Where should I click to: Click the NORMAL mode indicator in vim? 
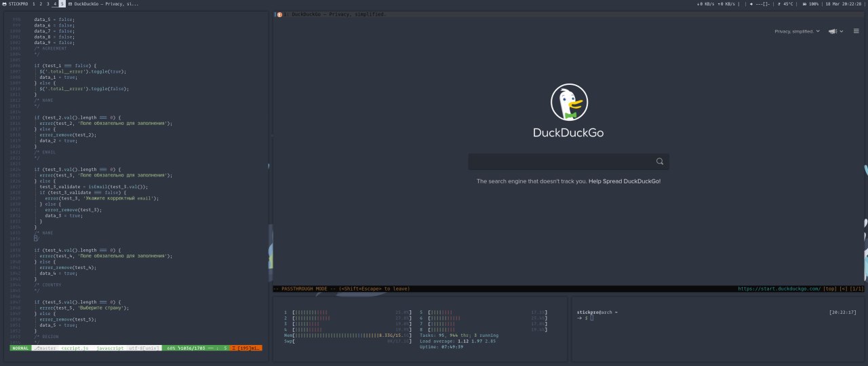[x=20, y=348]
